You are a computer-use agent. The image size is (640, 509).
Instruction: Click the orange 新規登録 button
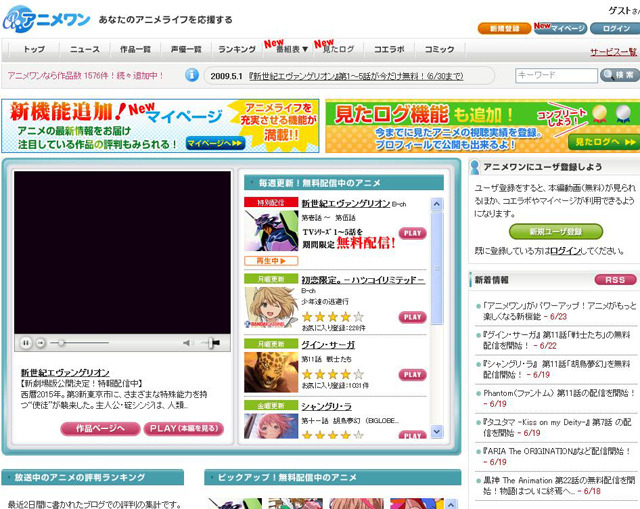click(504, 28)
